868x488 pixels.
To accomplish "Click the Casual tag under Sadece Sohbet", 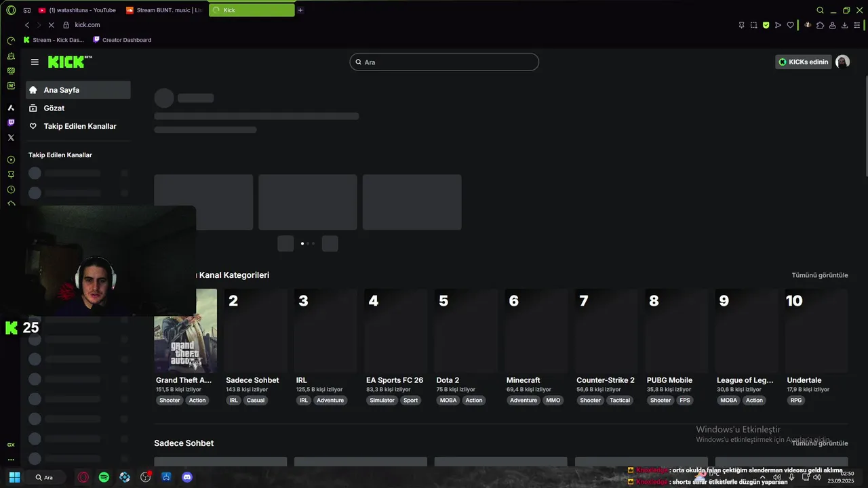I will tap(256, 401).
